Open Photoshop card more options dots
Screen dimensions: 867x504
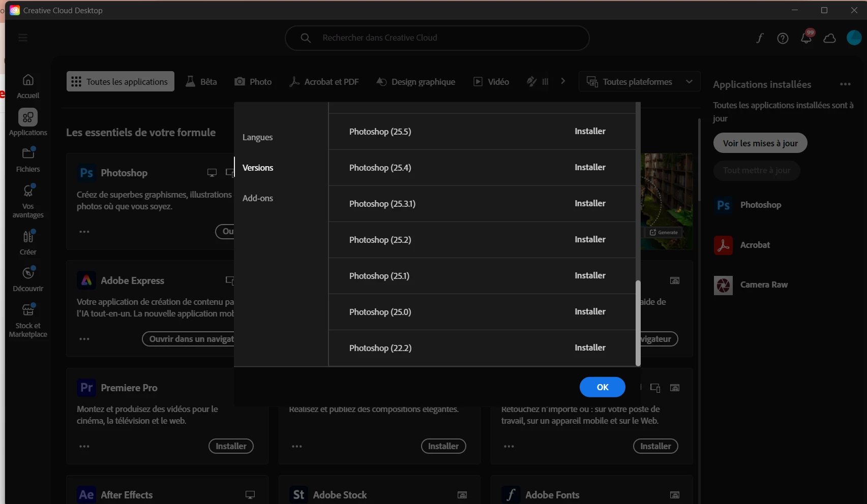tap(84, 232)
